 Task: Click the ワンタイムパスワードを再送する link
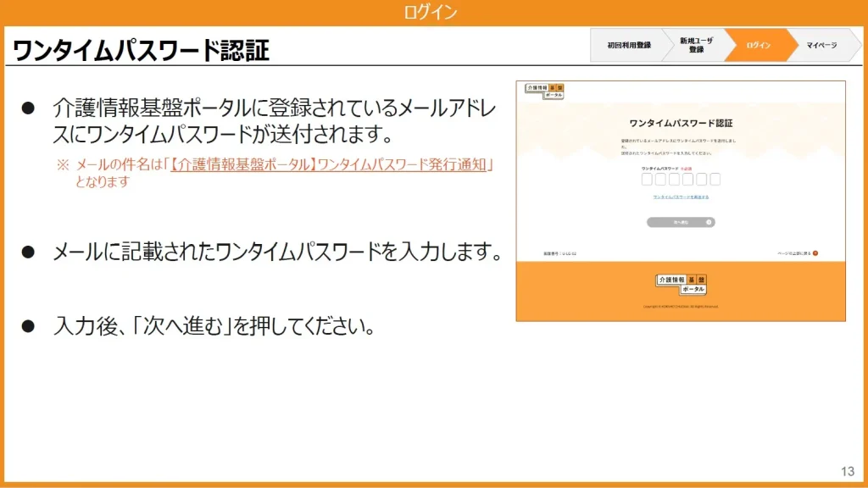[x=681, y=197]
